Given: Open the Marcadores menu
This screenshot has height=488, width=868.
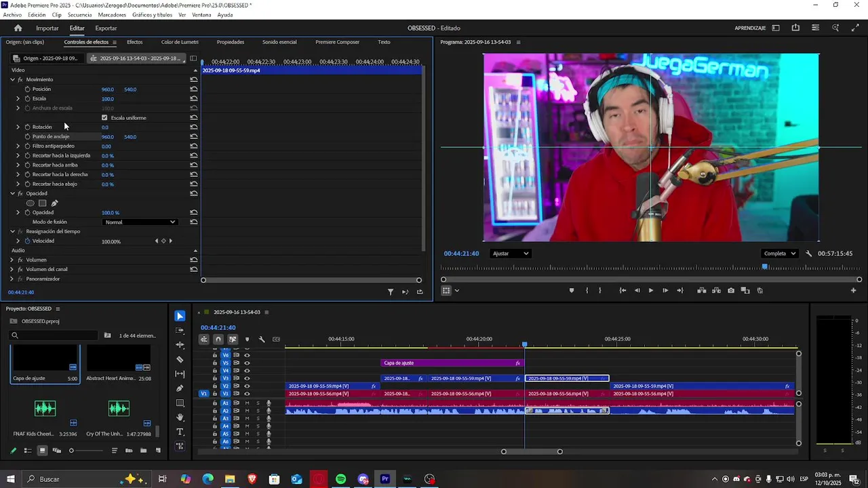Looking at the screenshot, I should click(112, 14).
